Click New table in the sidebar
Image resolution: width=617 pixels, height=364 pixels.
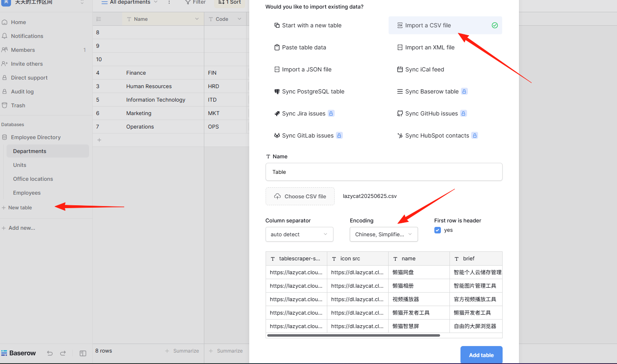click(x=17, y=208)
